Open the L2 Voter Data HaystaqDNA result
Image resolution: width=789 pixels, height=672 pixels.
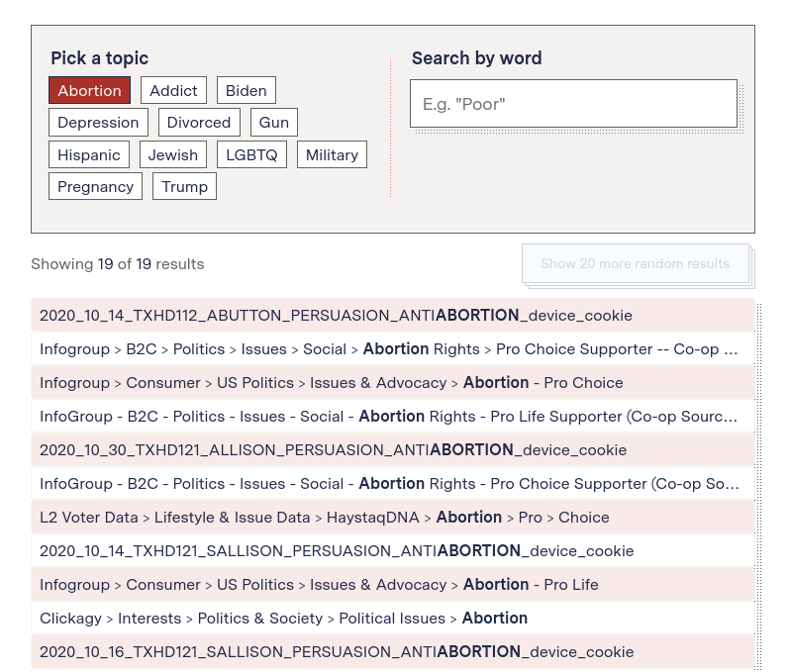[393, 517]
